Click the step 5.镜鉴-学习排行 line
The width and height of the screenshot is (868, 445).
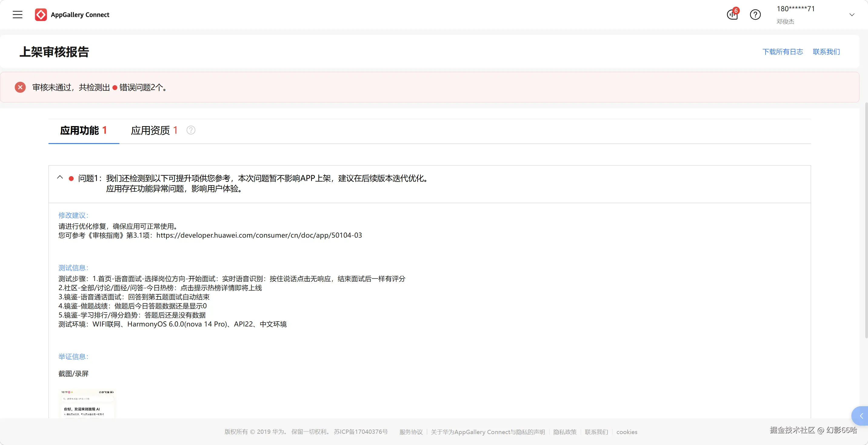[x=132, y=315]
